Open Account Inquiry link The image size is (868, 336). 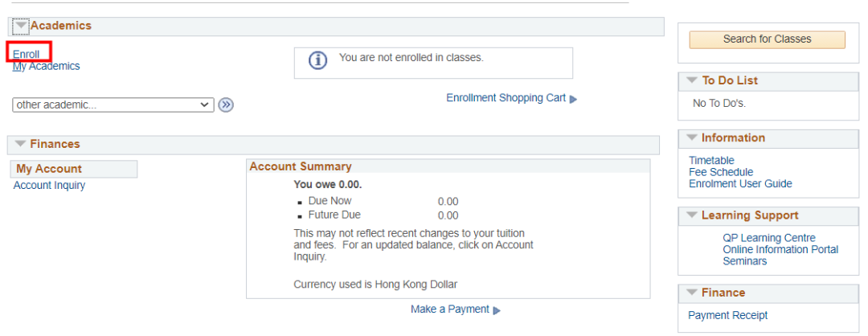[x=49, y=186]
